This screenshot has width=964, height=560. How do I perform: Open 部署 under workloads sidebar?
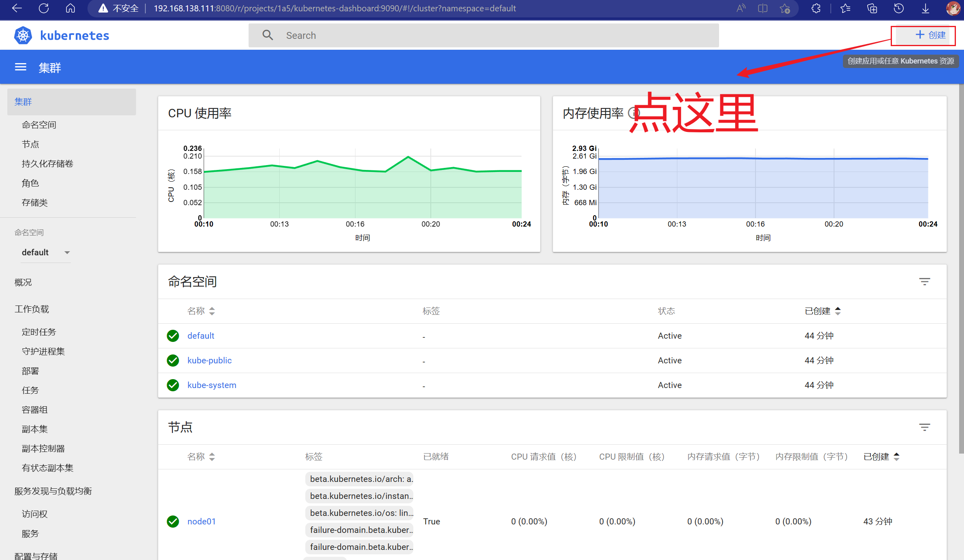tap(30, 371)
